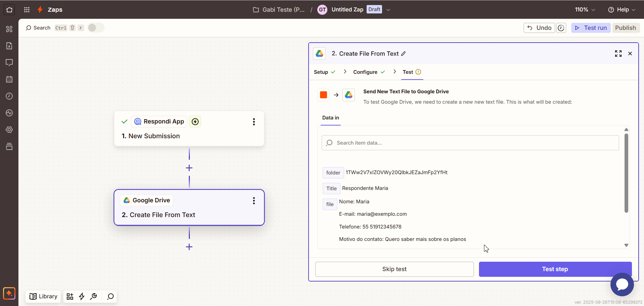Rename step using pencil icon
Image resolution: width=644 pixels, height=306 pixels.
coord(404,54)
